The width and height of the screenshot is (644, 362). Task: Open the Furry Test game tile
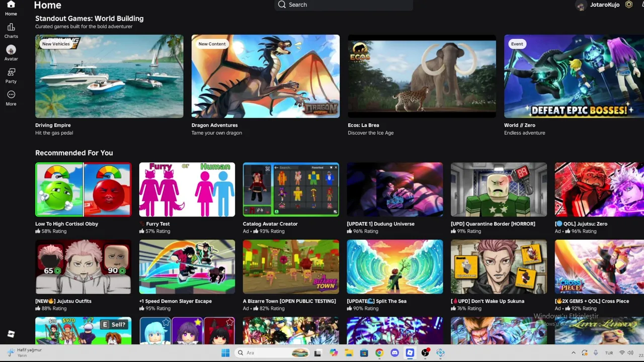pyautogui.click(x=187, y=190)
